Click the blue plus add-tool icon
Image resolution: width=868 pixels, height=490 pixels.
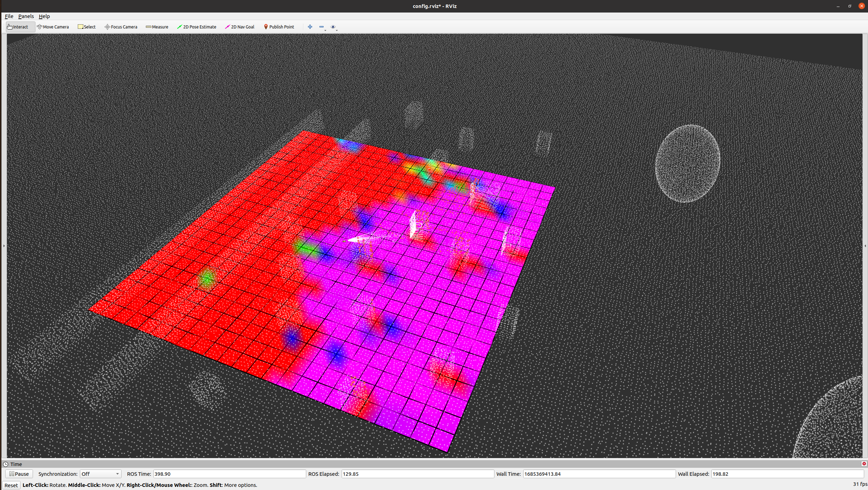click(310, 27)
